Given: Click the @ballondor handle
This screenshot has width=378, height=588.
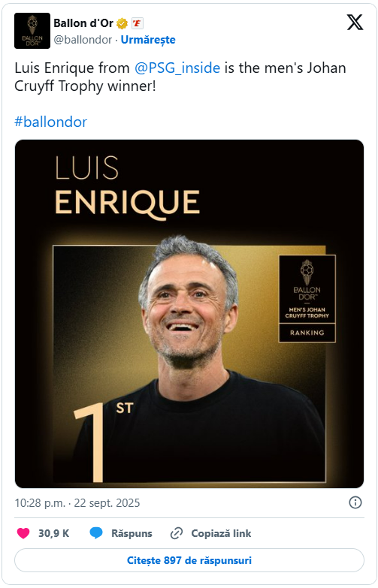Looking at the screenshot, I should pyautogui.click(x=83, y=39).
